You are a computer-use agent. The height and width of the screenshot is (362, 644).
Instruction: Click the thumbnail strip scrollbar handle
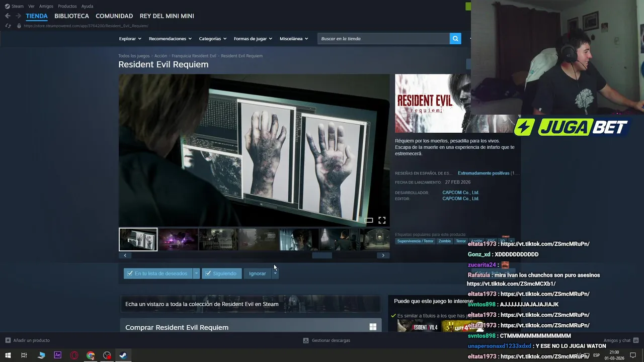pos(322,255)
